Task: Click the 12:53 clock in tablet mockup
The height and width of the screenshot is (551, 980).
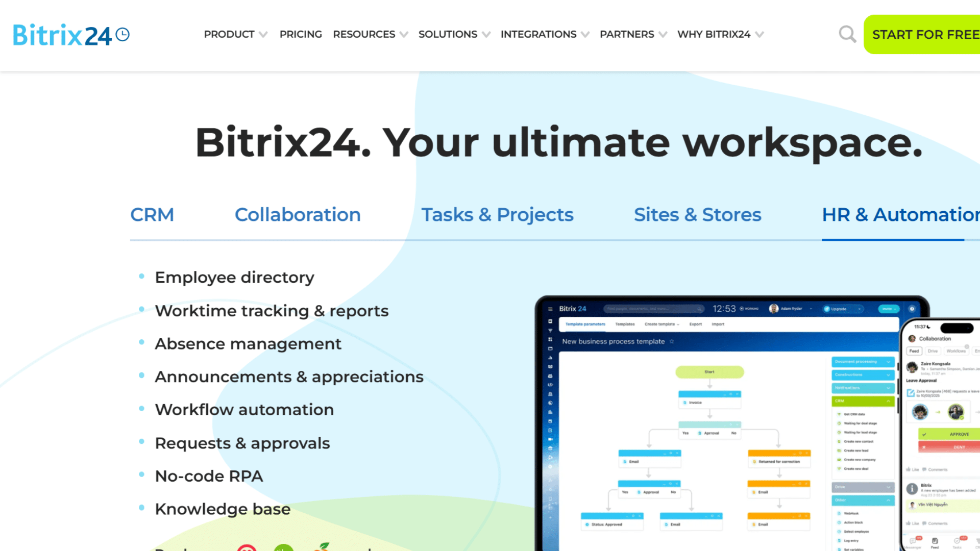Action: click(x=724, y=309)
